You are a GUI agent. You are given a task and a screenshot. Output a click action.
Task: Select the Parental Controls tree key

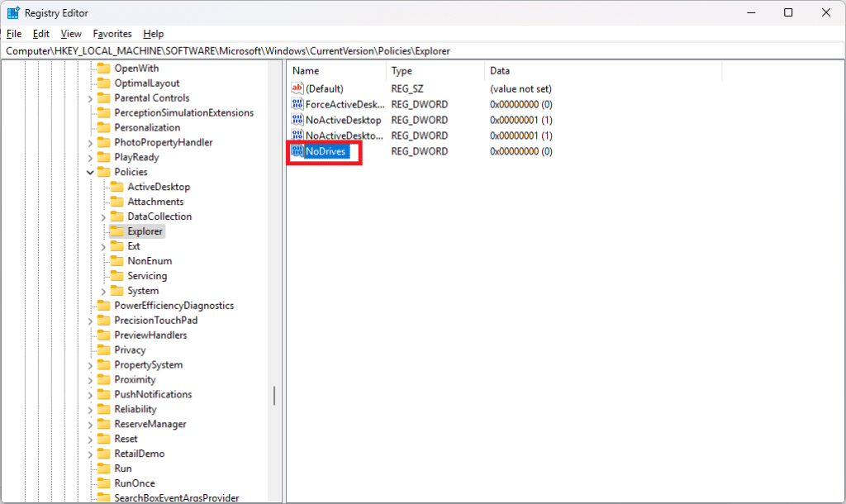click(x=152, y=98)
